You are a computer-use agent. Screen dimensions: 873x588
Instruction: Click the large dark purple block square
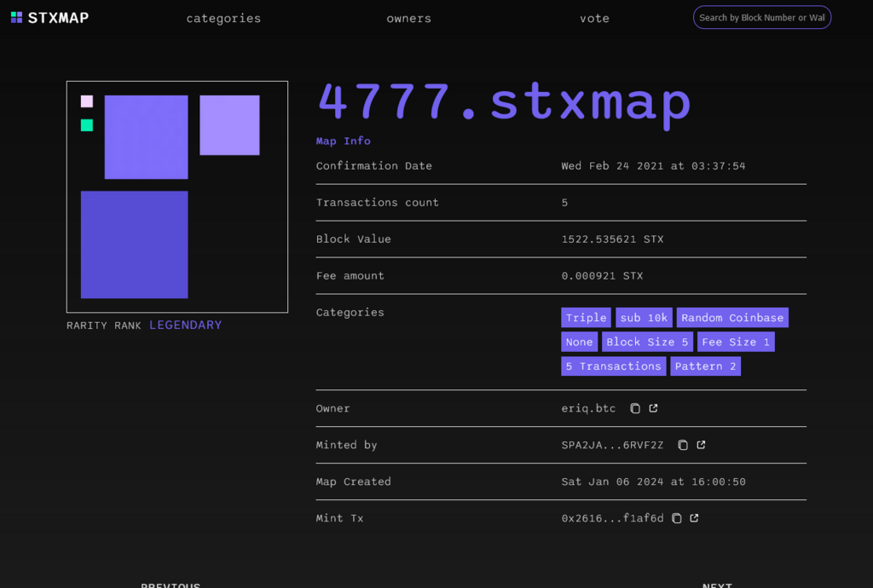pos(134,245)
